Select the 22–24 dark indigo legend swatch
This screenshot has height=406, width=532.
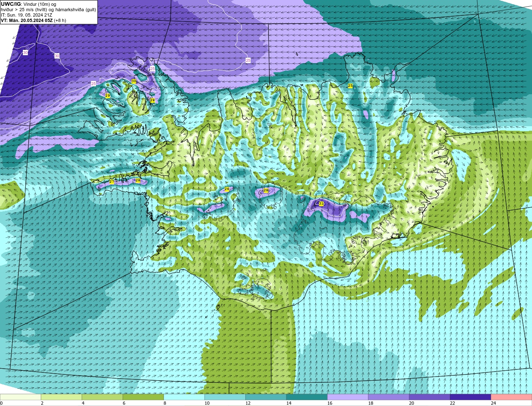[x=470, y=397]
